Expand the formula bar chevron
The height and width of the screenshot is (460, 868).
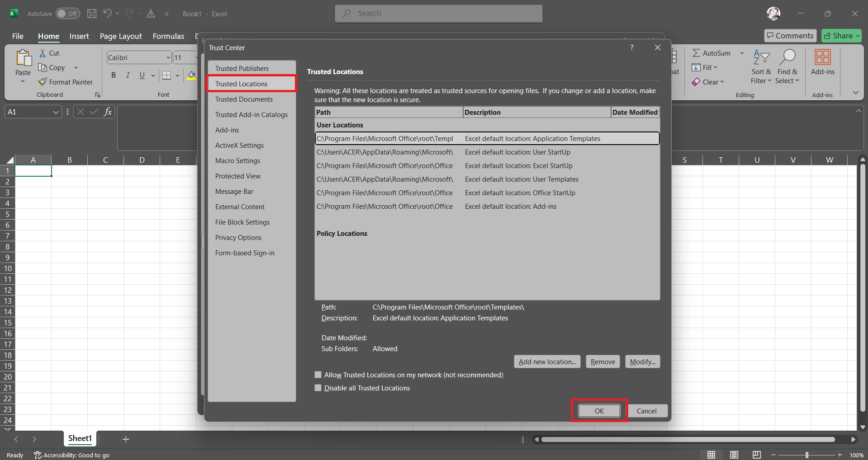[858, 111]
